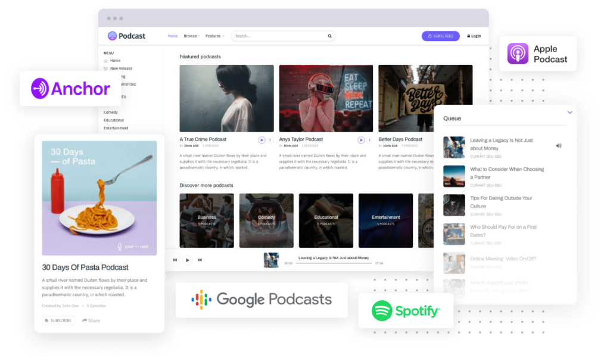This screenshot has width=610, height=364.
Task: Open the Comedy category in sidebar
Action: (111, 112)
